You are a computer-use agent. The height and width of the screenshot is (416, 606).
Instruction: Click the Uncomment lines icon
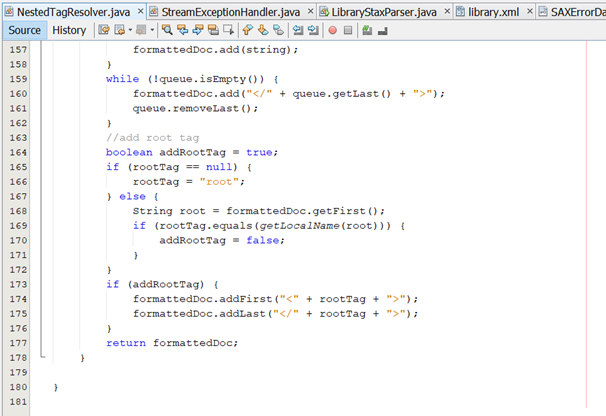pyautogui.click(x=383, y=31)
